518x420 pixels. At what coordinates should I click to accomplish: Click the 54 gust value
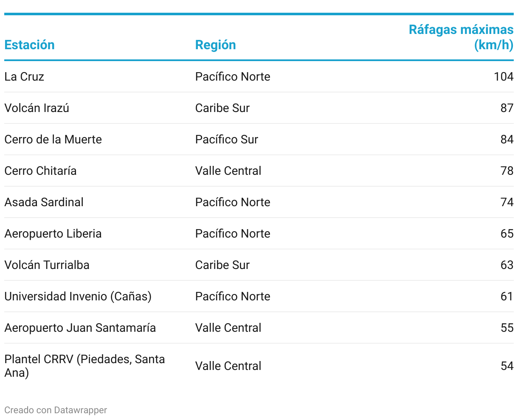pos(507,366)
